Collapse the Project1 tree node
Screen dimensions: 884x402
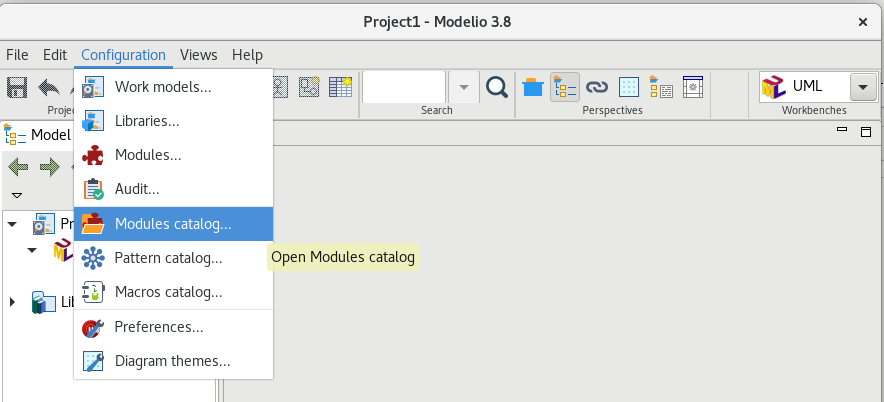click(x=12, y=224)
